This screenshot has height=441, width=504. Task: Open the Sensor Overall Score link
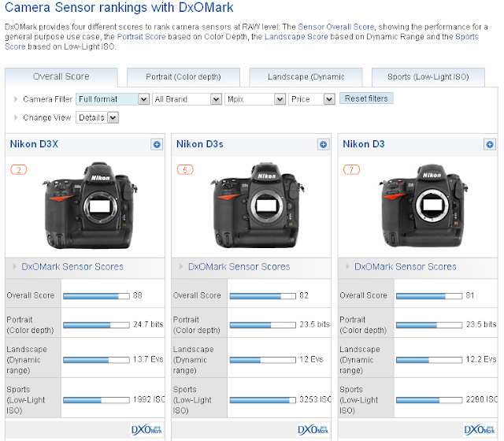coord(336,27)
